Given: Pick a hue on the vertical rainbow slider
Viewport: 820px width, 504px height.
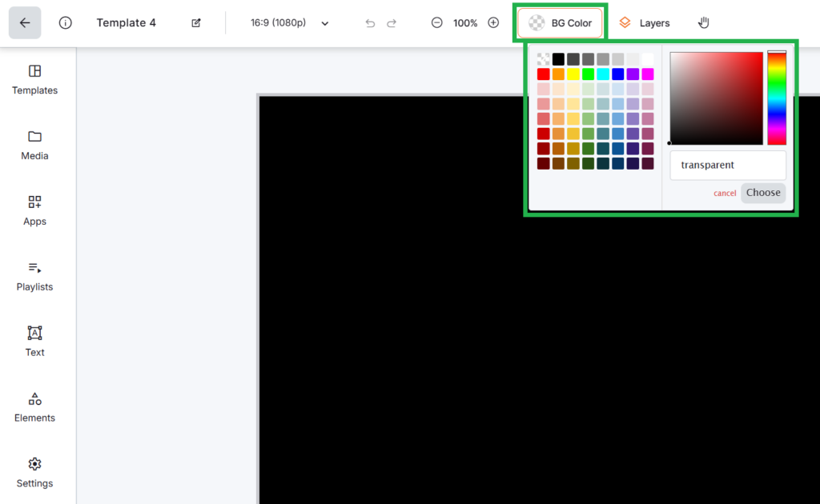Looking at the screenshot, I should pyautogui.click(x=777, y=96).
